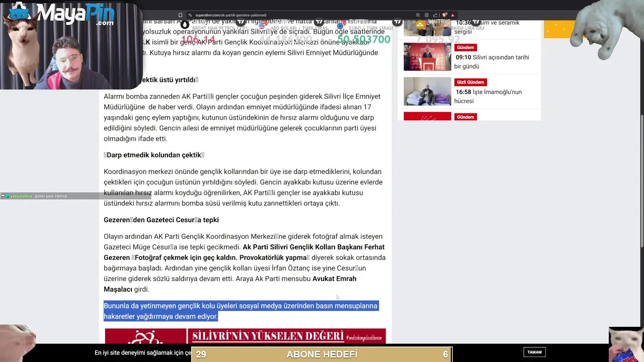644x362 pixels.
Task: Open the 16:58 İşte İmamoğlu'nun hücresi headline
Action: 488,96
